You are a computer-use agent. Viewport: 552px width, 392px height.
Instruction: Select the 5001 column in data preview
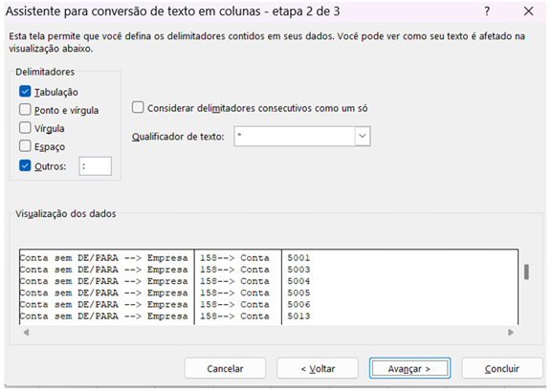point(400,287)
